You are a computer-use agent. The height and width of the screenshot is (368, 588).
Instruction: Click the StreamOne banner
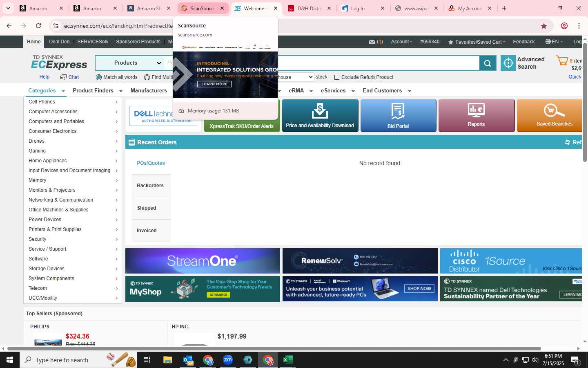click(x=203, y=261)
